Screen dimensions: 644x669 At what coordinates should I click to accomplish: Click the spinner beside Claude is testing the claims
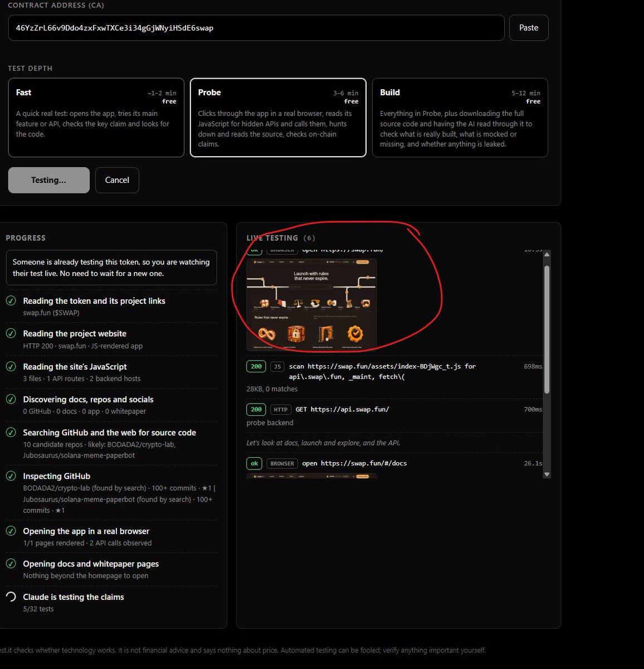[11, 597]
